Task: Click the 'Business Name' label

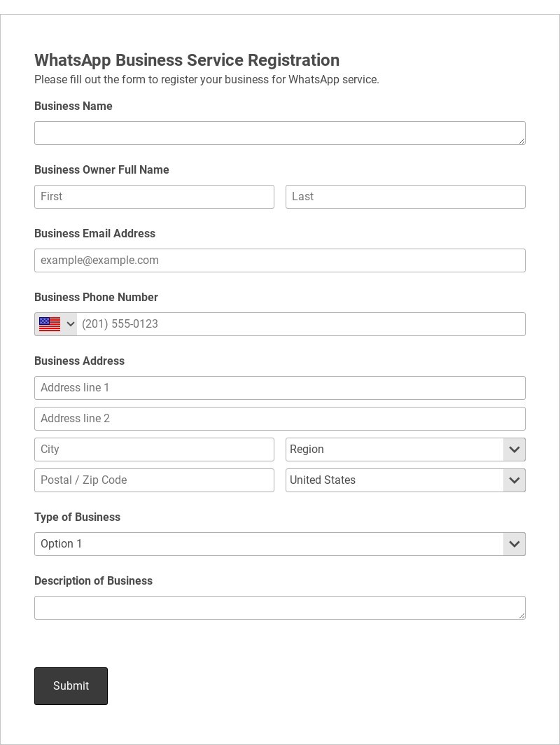Action: 73,106
